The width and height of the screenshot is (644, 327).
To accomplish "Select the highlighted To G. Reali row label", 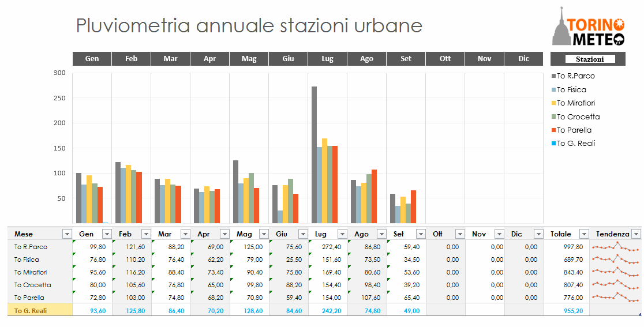I will 40,311.
